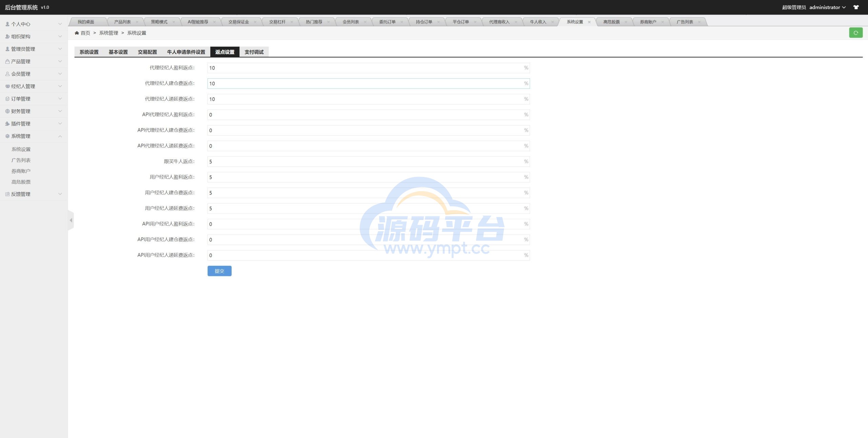
Task: Click the 管理员管理 sidebar icon
Action: 7,49
